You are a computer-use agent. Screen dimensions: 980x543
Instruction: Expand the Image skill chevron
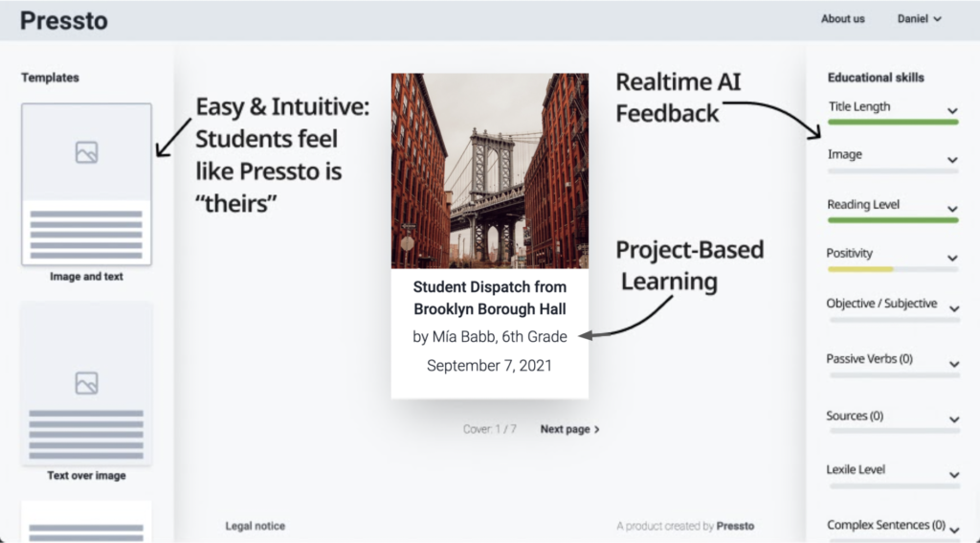point(952,160)
